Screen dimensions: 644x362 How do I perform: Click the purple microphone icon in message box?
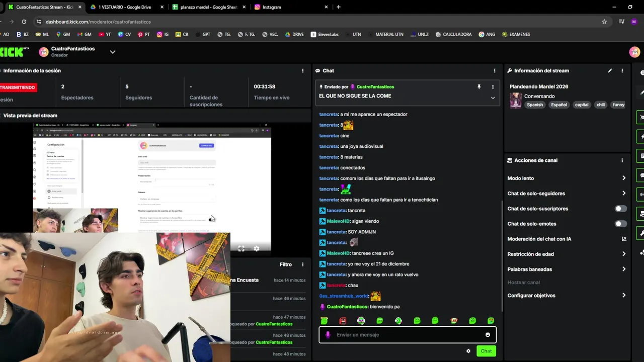[x=328, y=335]
